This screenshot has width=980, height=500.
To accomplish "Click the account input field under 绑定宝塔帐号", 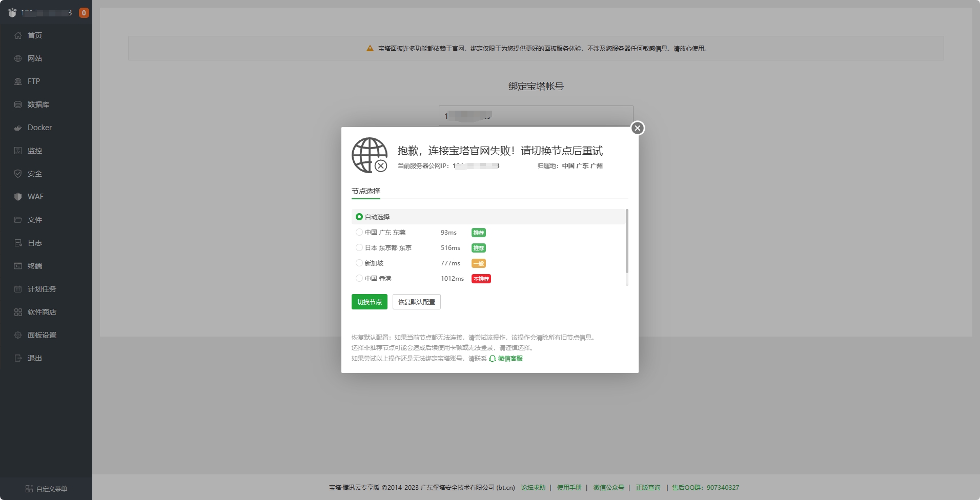I will 536,116.
